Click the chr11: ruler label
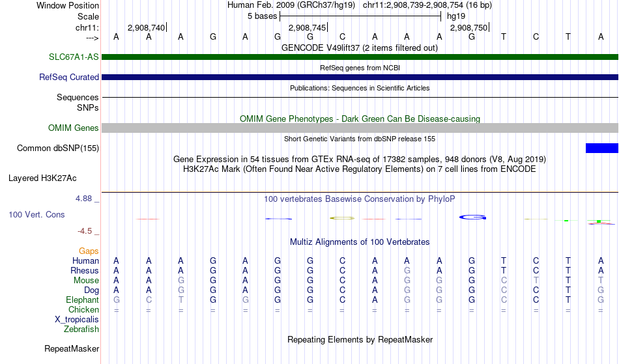The image size is (619, 364). pyautogui.click(x=87, y=27)
